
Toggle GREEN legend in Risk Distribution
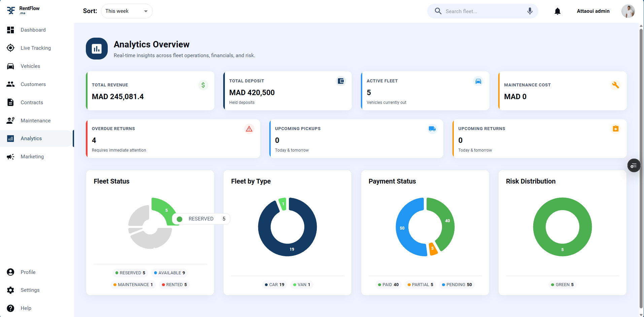coord(563,285)
